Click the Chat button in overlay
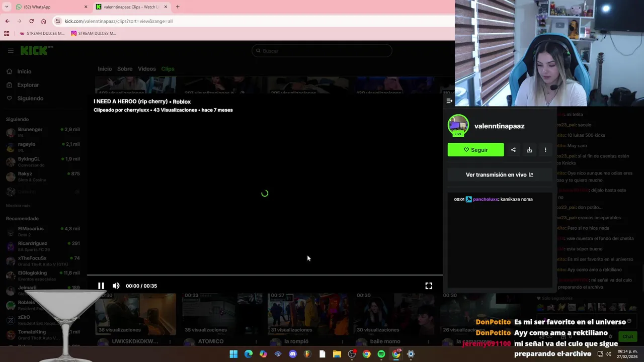The width and height of the screenshot is (644, 362). pos(628,336)
